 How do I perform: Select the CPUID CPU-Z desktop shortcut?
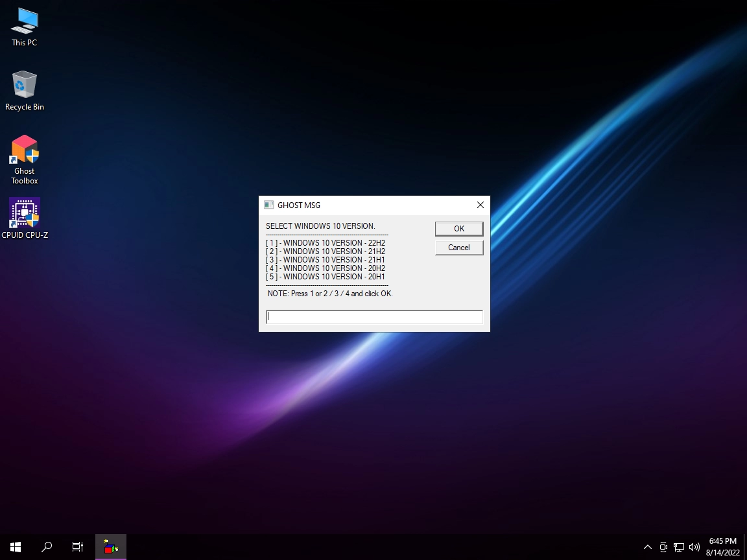tap(24, 218)
